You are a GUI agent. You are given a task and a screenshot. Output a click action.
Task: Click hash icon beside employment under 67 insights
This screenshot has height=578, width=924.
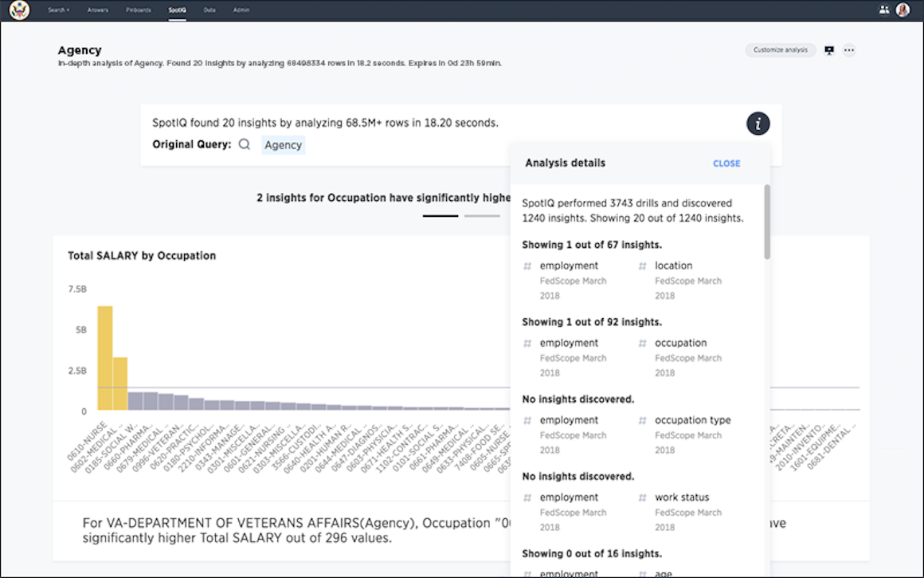pos(527,266)
